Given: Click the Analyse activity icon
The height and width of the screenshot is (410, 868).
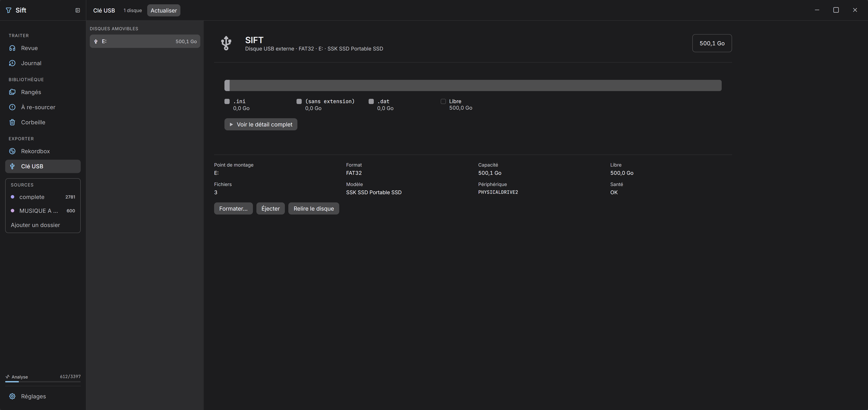Looking at the screenshot, I should pyautogui.click(x=7, y=377).
